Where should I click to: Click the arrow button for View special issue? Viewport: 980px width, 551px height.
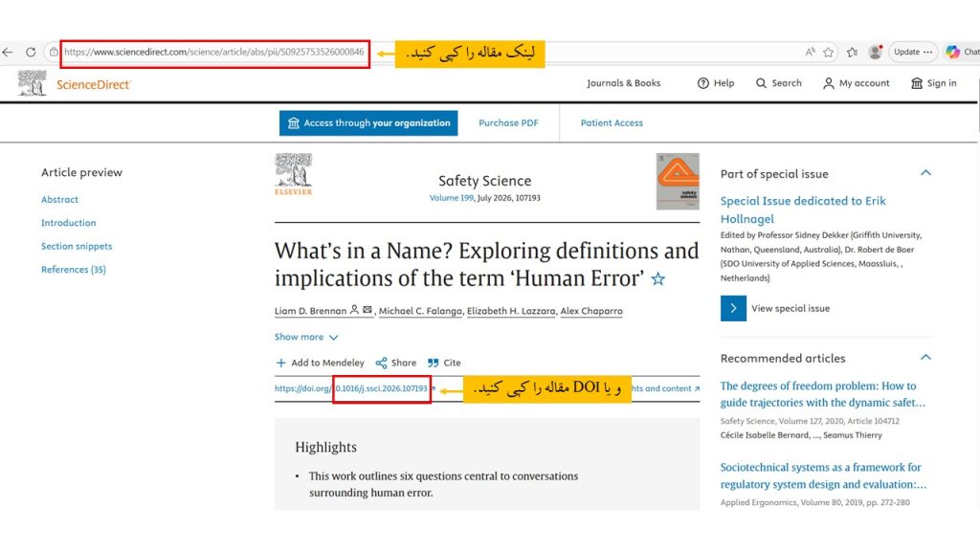click(733, 308)
